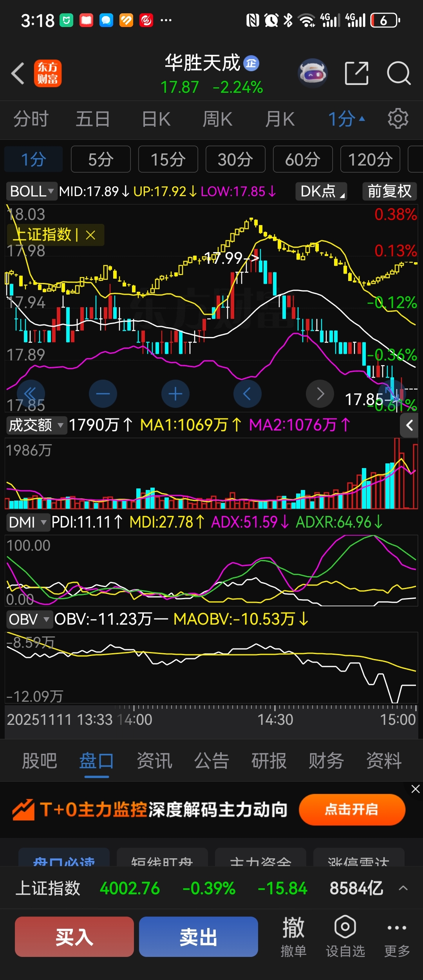The width and height of the screenshot is (423, 980).
Task: Open the 研报 tab
Action: pos(269,761)
